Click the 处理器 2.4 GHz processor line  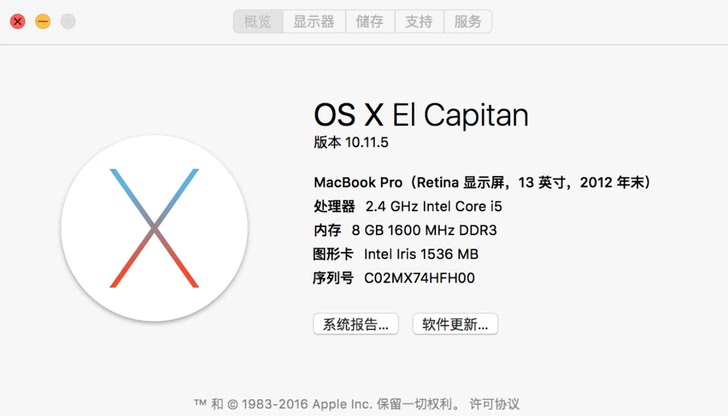coord(408,206)
